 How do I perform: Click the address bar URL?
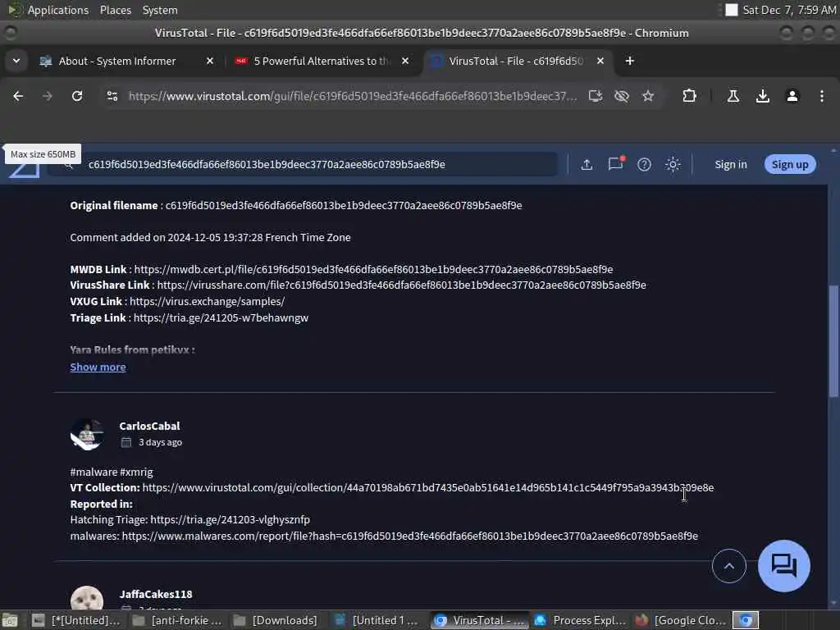pyautogui.click(x=353, y=96)
